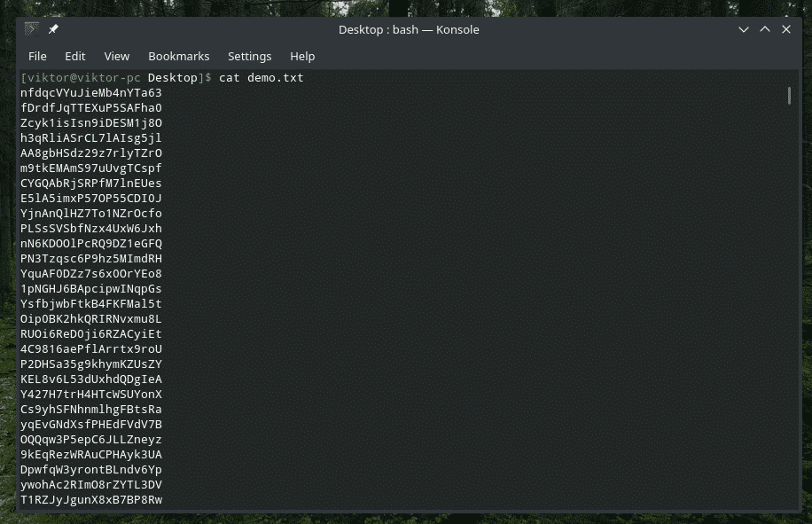This screenshot has height=524, width=812.
Task: Open the Help menu
Action: pyautogui.click(x=302, y=56)
